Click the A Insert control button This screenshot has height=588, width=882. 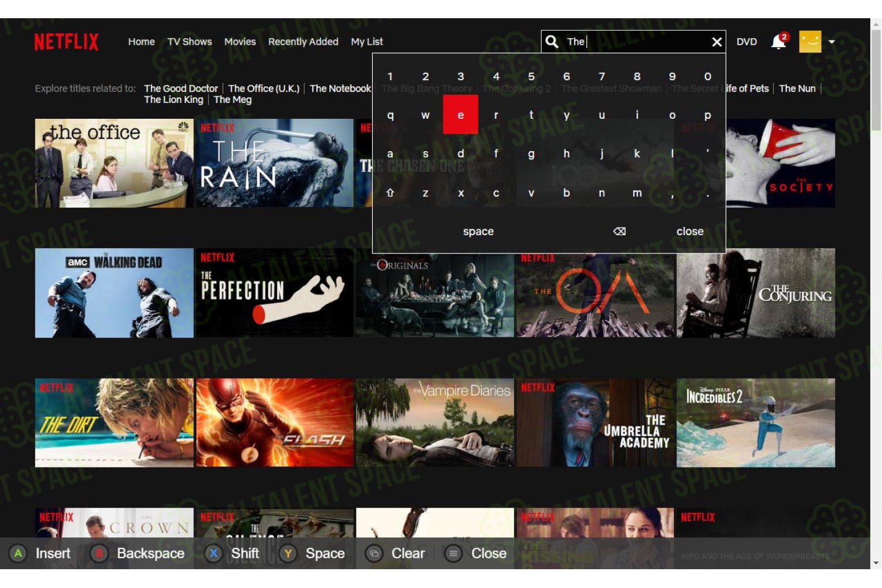tap(41, 553)
